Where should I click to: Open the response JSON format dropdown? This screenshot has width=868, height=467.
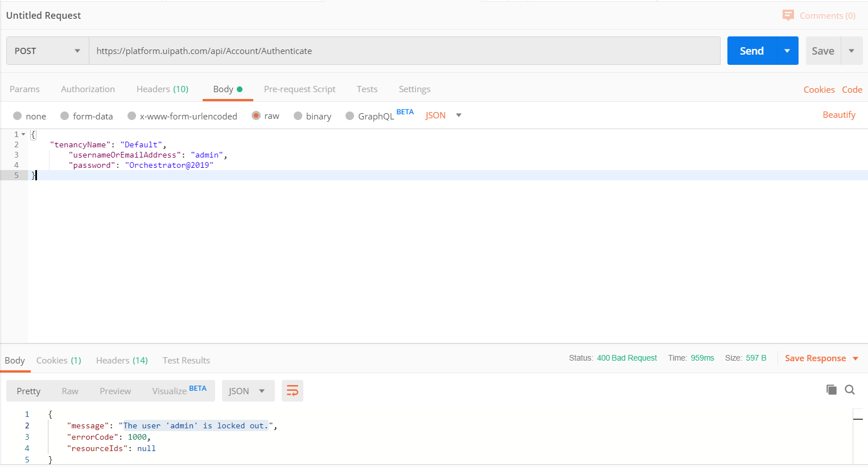(x=248, y=391)
